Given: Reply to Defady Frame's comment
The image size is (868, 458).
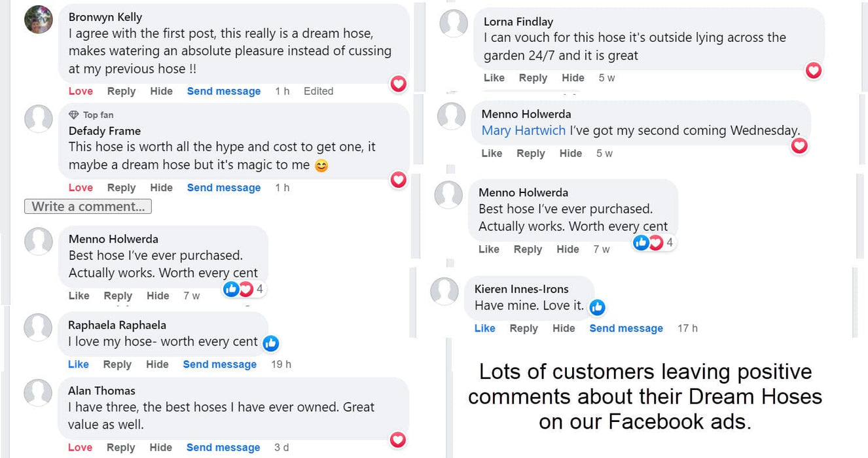Looking at the screenshot, I should tap(121, 188).
